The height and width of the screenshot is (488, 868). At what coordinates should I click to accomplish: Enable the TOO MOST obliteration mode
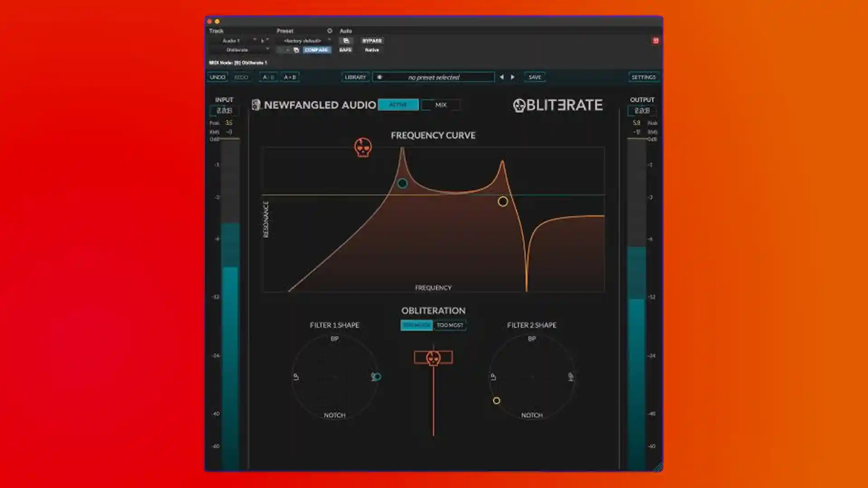click(x=450, y=325)
